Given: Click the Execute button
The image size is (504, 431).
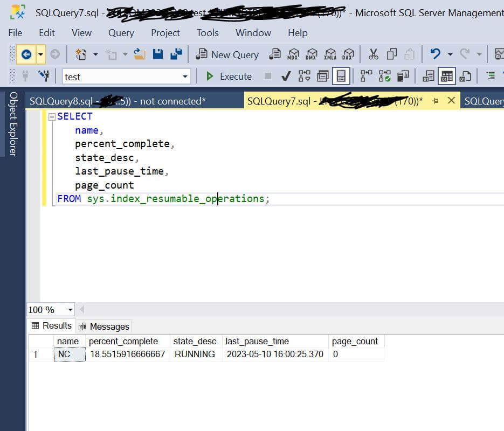Looking at the screenshot, I should (229, 77).
